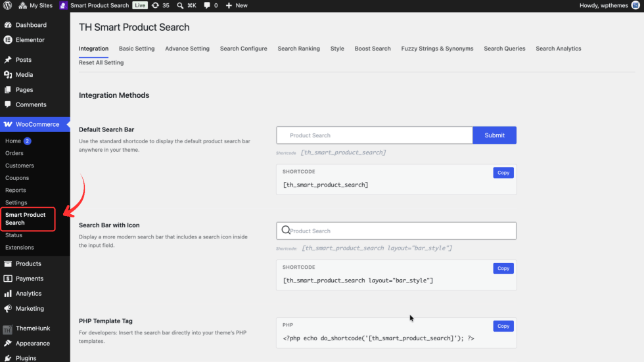View the Search Analytics tab
The height and width of the screenshot is (362, 644).
[558, 49]
